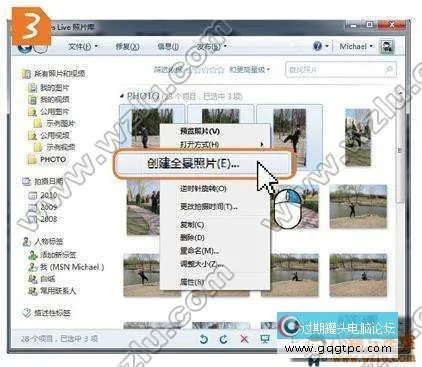The width and height of the screenshot is (422, 367).
Task: Select 所有照片和视频 in the sidebar
Action: (60, 74)
